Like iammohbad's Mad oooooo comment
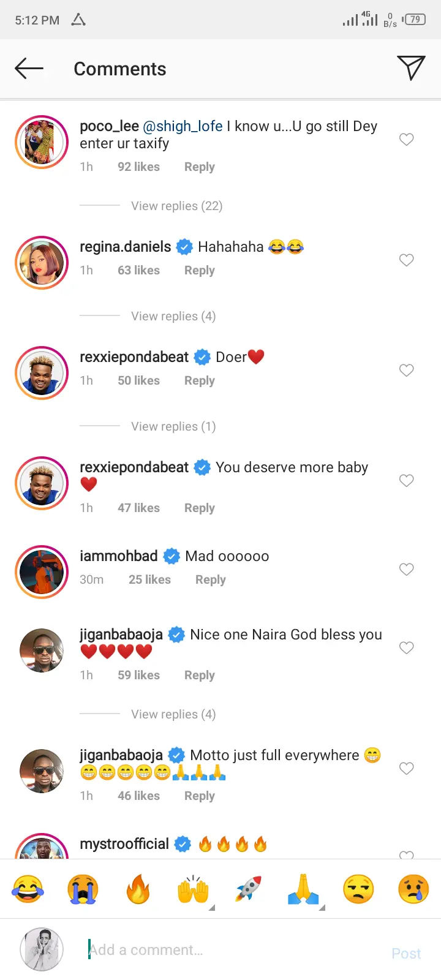The height and width of the screenshot is (980, 441). [x=406, y=570]
